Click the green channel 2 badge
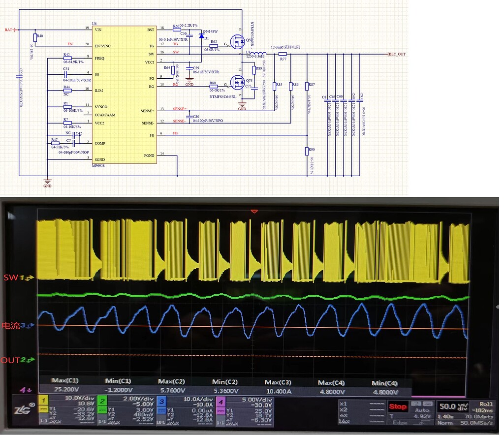Image resolution: width=504 pixels, height=435 pixels. click(x=102, y=401)
